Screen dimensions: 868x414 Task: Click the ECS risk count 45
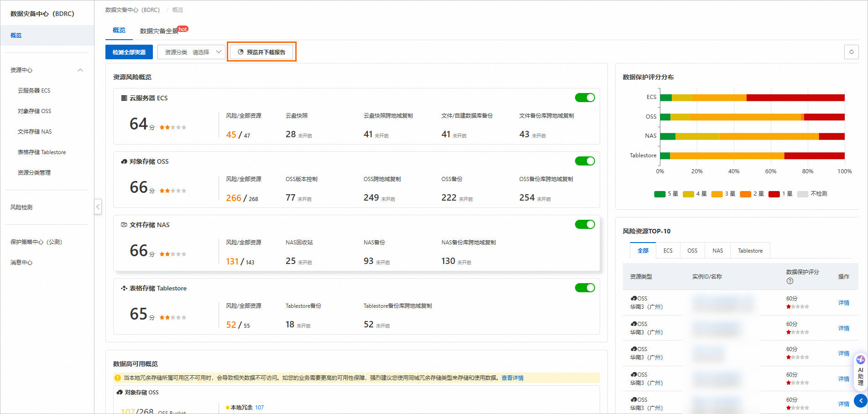coord(231,135)
